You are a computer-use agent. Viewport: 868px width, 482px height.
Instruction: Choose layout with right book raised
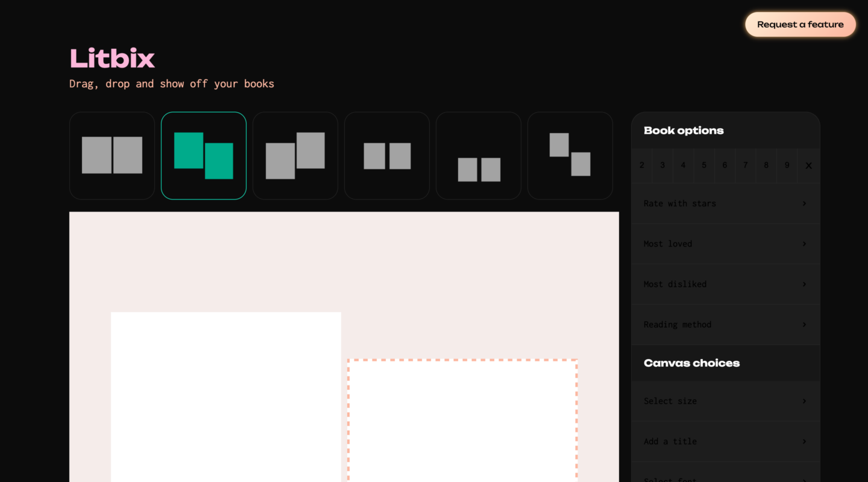(295, 155)
